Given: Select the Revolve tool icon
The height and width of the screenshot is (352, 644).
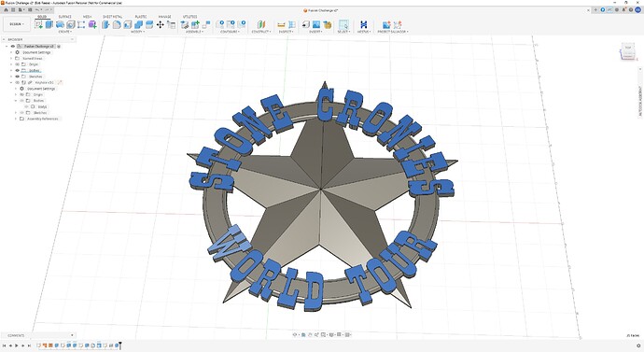Looking at the screenshot, I should [60, 24].
